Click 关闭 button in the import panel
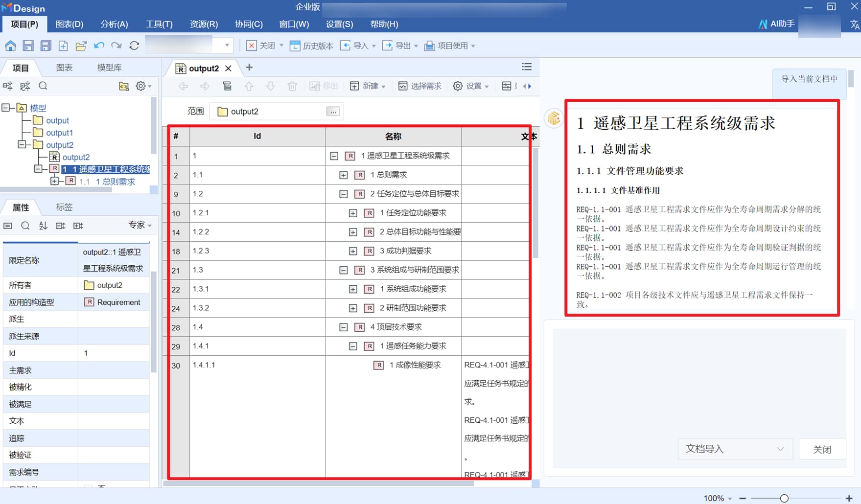The height and width of the screenshot is (504, 861). click(x=822, y=449)
